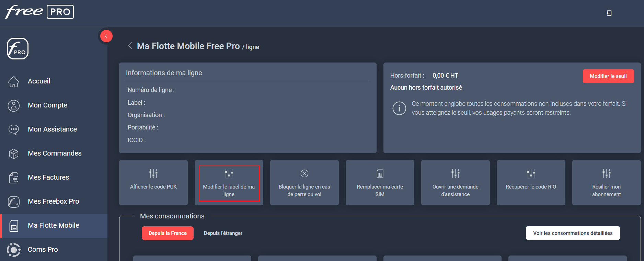Click Remplacer ma carte SIM label

[380, 191]
